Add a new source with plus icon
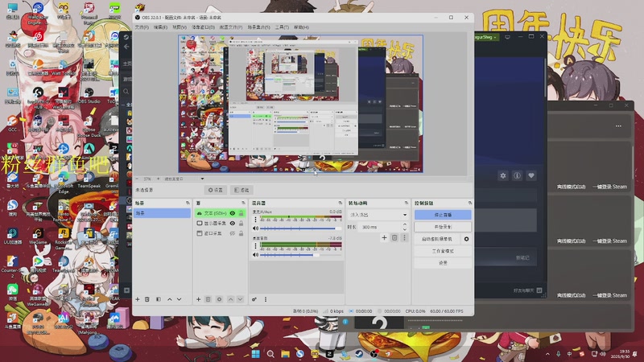Screen dimensions: 644x362 click(x=198, y=299)
